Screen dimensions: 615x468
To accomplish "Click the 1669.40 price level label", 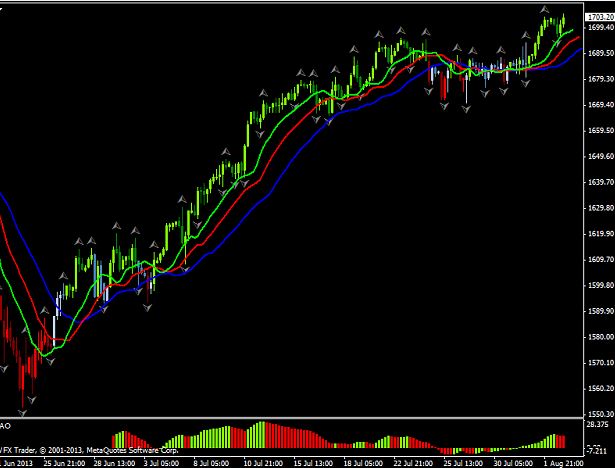I will 601,105.
